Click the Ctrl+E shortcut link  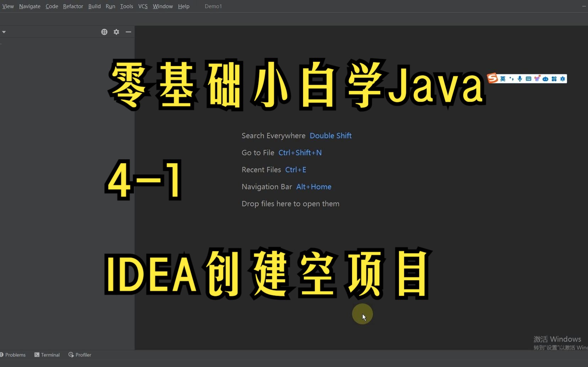click(296, 170)
